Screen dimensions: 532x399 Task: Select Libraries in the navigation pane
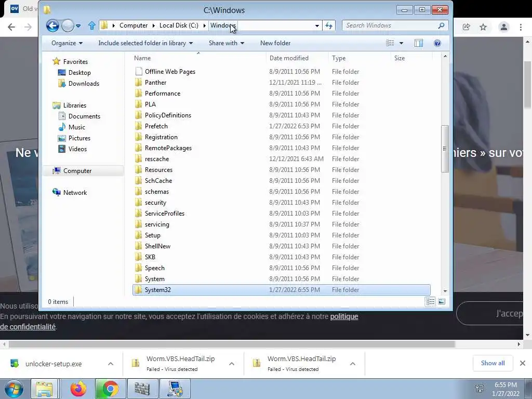pyautogui.click(x=75, y=105)
